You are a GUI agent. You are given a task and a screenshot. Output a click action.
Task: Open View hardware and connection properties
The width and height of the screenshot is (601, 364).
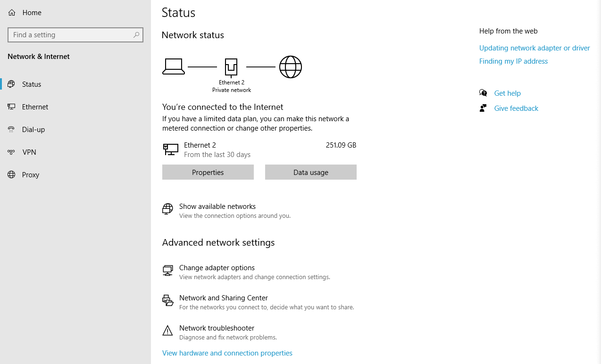(x=227, y=353)
